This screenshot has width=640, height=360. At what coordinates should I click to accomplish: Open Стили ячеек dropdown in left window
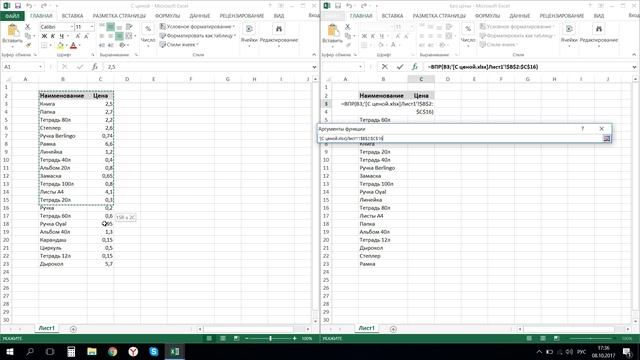179,44
